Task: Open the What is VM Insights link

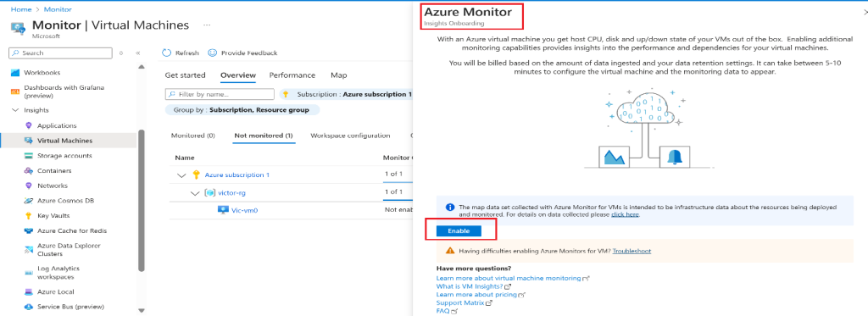Action: [470, 286]
